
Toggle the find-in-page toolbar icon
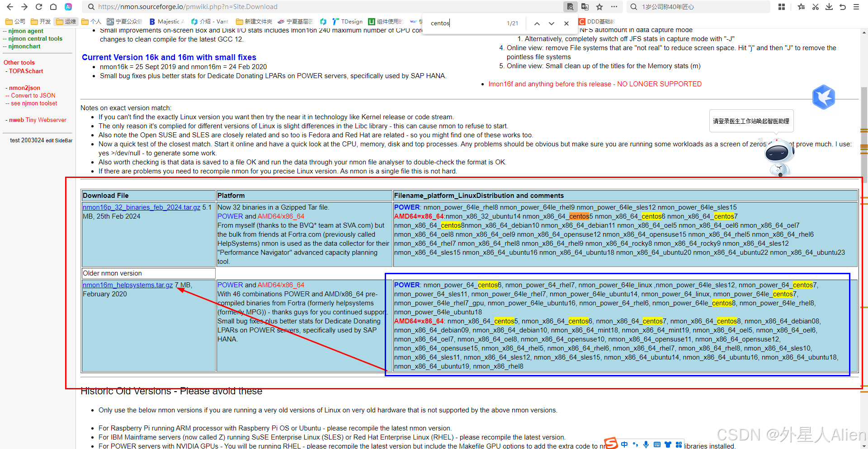[570, 7]
